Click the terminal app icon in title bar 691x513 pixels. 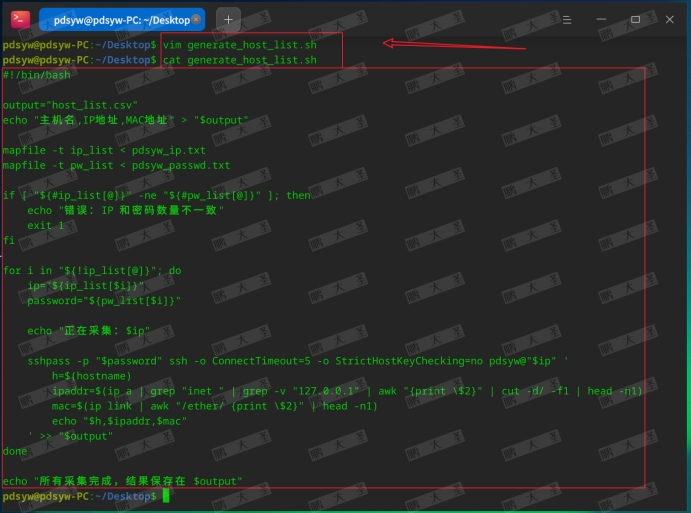point(20,19)
